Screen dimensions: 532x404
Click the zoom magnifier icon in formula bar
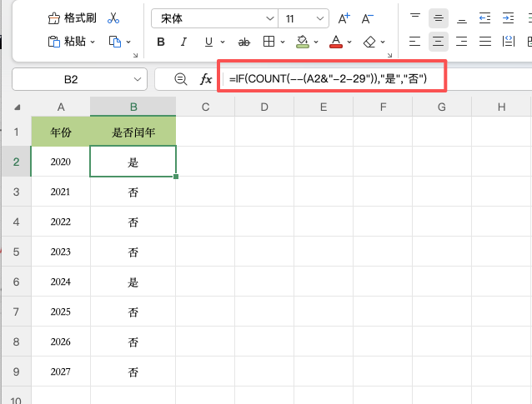point(180,79)
